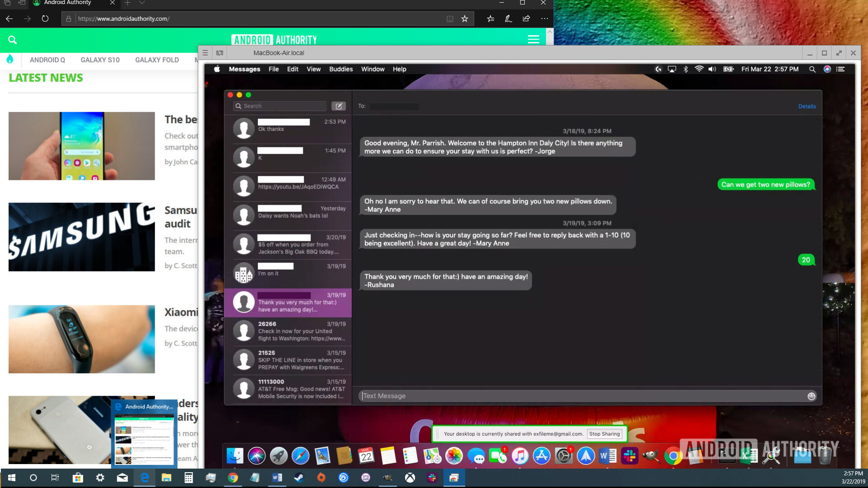Click the compose new message icon
The height and width of the screenshot is (488, 868).
coord(339,105)
